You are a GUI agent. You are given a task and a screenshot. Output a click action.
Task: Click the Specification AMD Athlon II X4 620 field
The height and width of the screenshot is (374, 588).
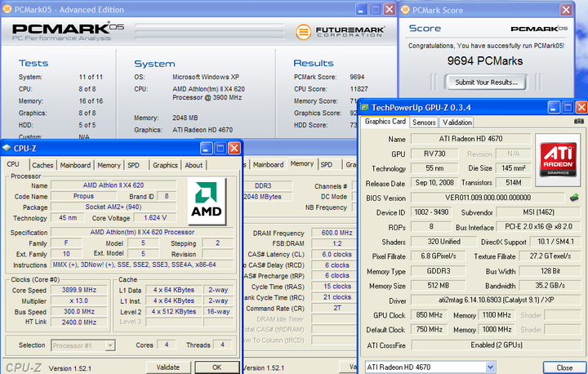[142, 232]
